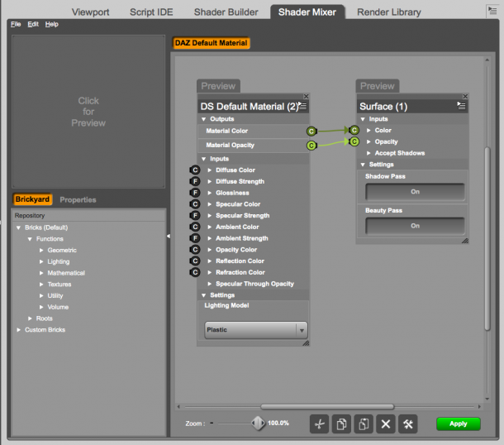Viewport: 504px width, 445px height.
Task: Select the Utility tree item
Action: point(55,295)
